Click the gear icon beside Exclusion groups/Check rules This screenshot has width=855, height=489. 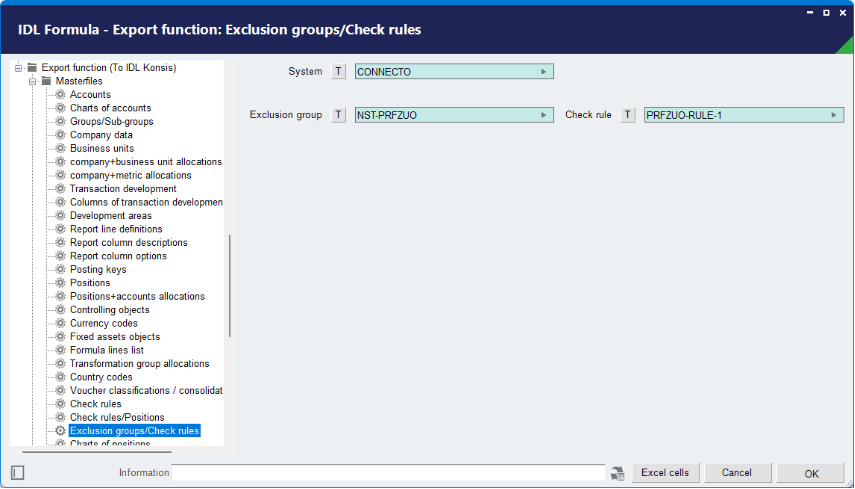point(61,431)
